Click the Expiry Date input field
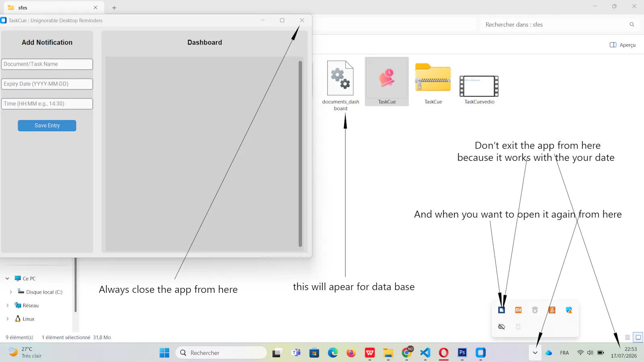 [x=47, y=84]
